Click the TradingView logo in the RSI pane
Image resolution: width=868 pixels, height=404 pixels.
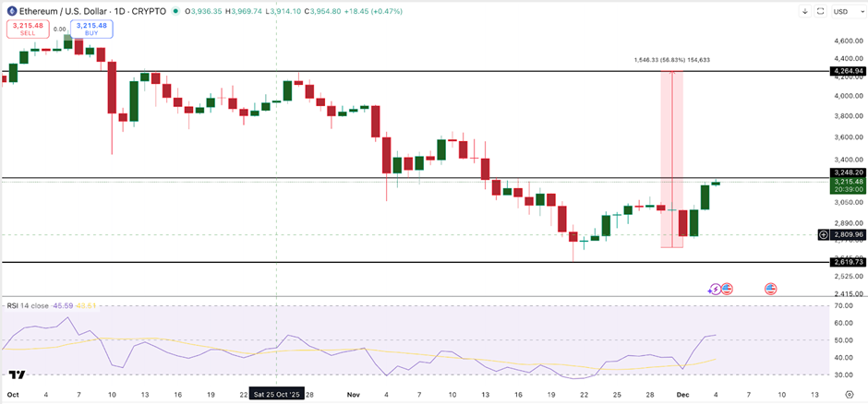pos(18,374)
